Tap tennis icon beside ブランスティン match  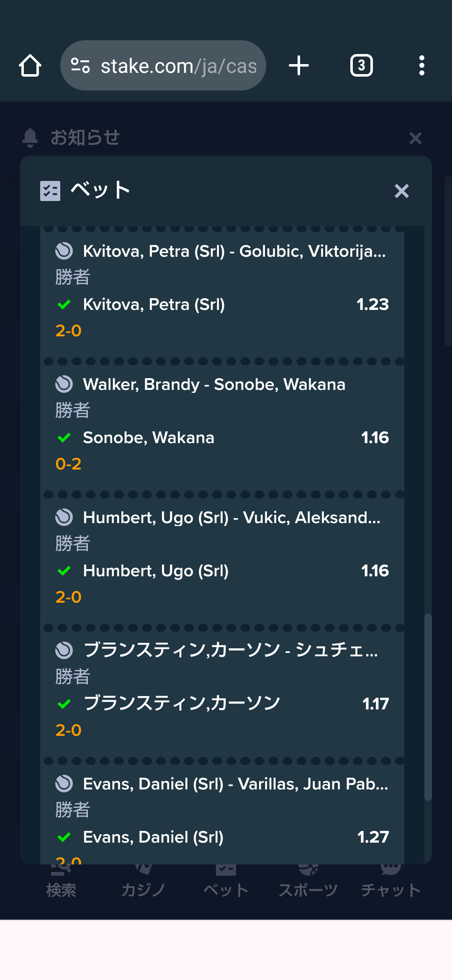64,650
